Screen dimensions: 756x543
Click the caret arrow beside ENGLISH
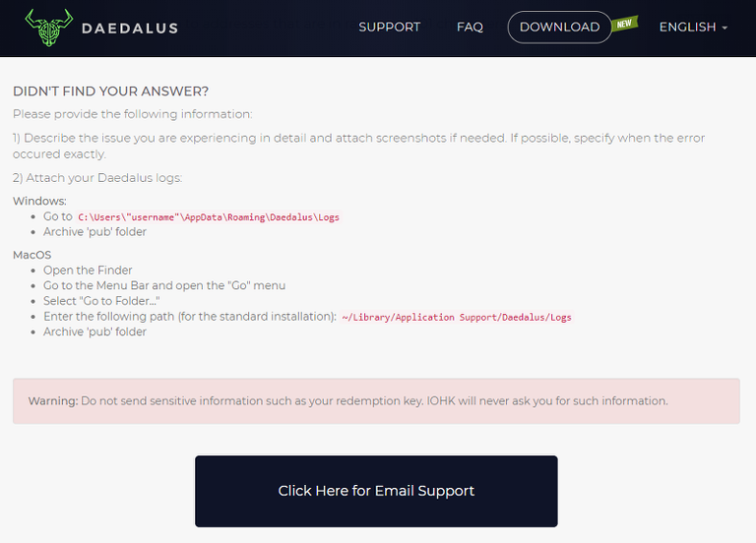pos(725,29)
